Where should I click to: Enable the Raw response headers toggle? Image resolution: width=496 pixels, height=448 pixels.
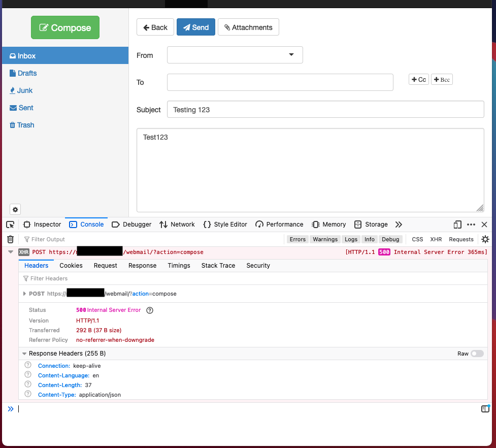pos(476,354)
